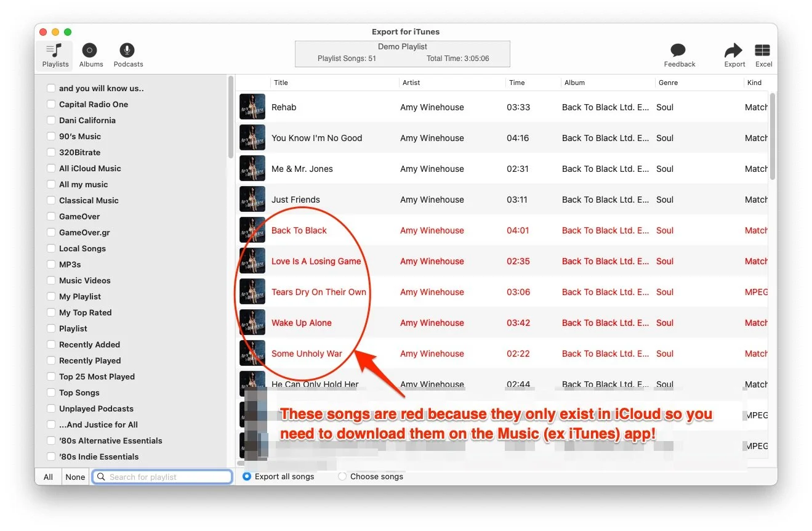Check the 'Local Songs' playlist box

pos(51,248)
